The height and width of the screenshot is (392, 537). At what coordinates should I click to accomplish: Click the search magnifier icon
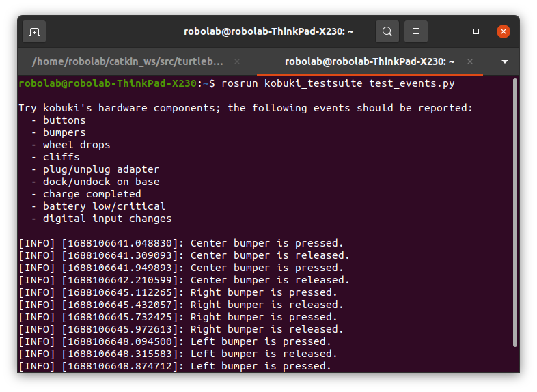(x=387, y=31)
